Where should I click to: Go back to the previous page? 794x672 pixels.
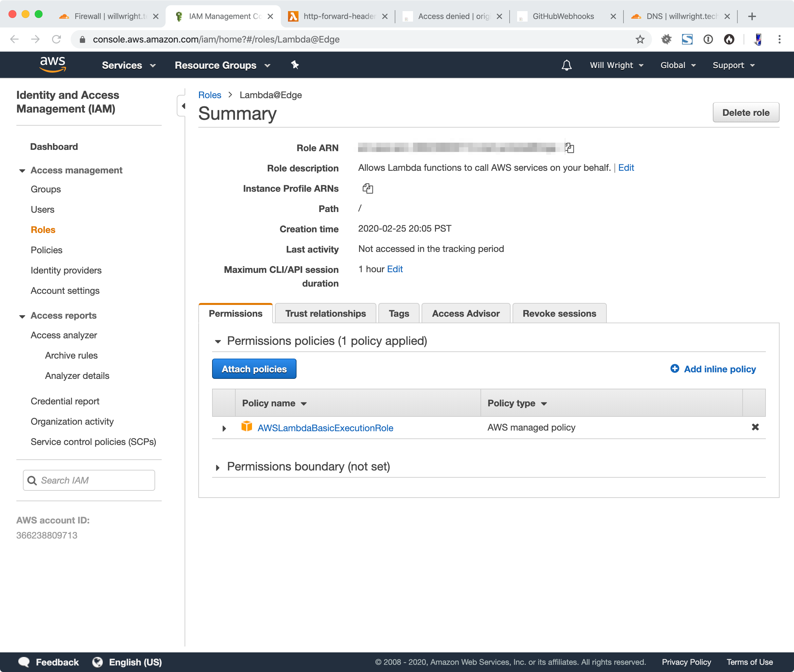point(14,39)
